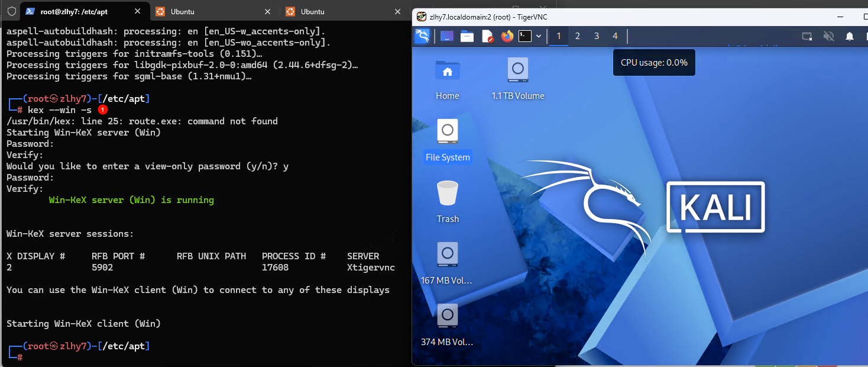This screenshot has height=367, width=868.
Task: Click 'Processing triggers for sgml-base' line
Action: 129,76
